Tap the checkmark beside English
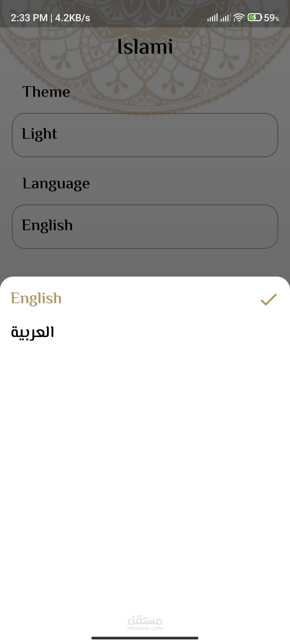The image size is (290, 644). (x=269, y=299)
